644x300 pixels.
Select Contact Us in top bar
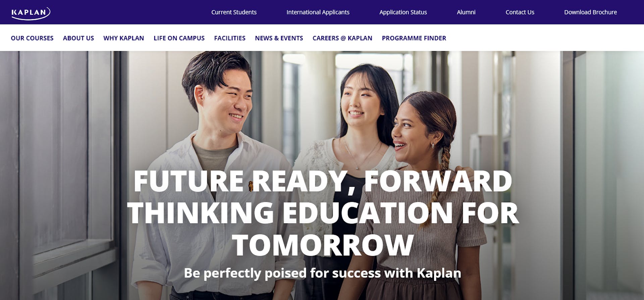[x=520, y=12]
